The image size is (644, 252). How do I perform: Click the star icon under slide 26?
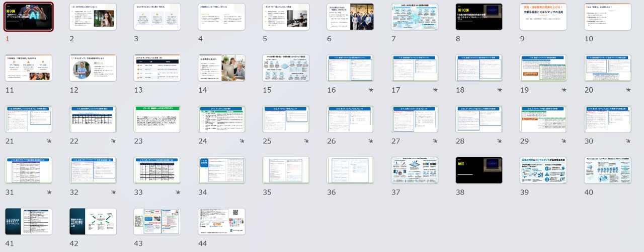pos(371,141)
